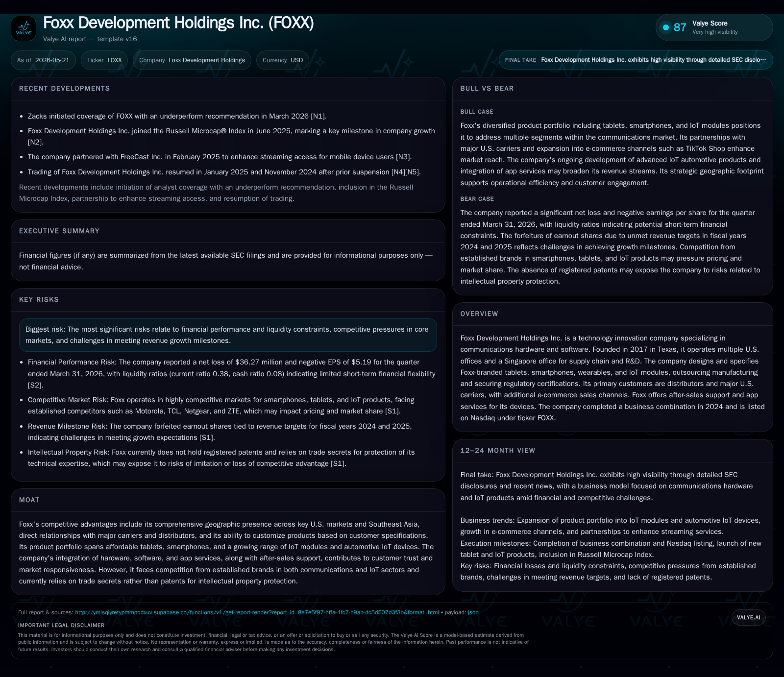This screenshot has height=677, width=784.
Task: Click the As of 2026-05-21 chip
Action: click(43, 60)
